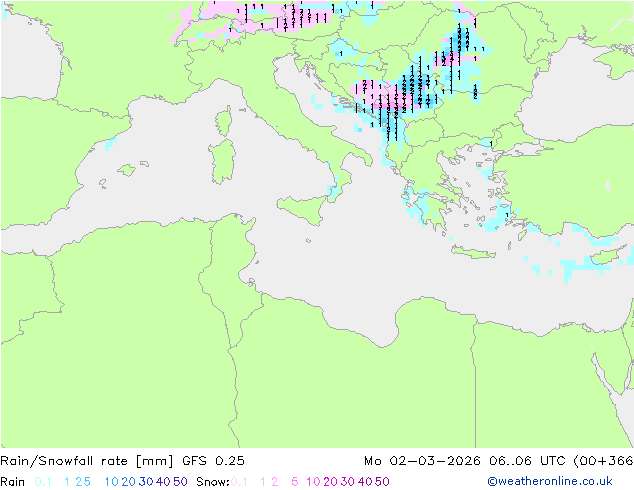The height and width of the screenshot is (490, 634).
Task: Pick the Snow legend 40 color value
Action: point(365,482)
